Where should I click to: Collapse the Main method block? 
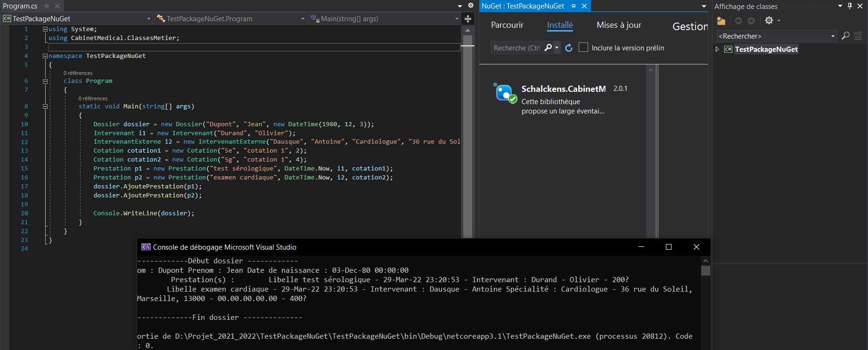[45, 106]
